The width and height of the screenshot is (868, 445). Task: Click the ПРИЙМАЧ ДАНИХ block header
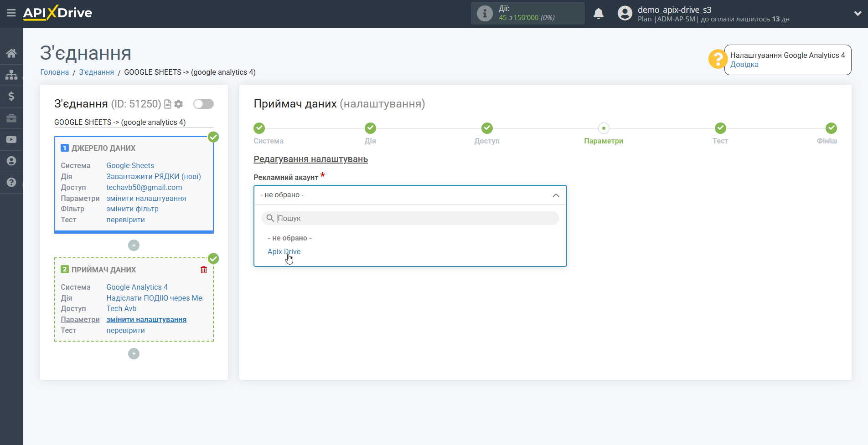103,270
